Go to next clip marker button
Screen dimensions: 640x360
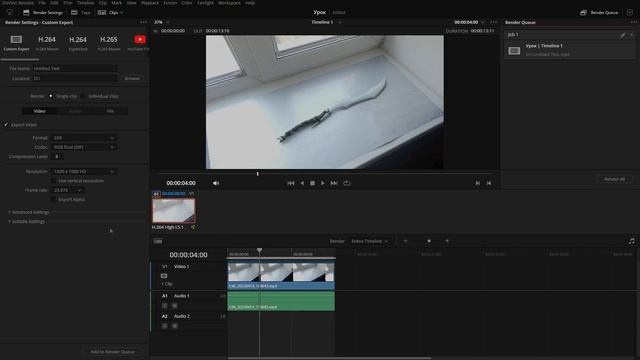(489, 183)
